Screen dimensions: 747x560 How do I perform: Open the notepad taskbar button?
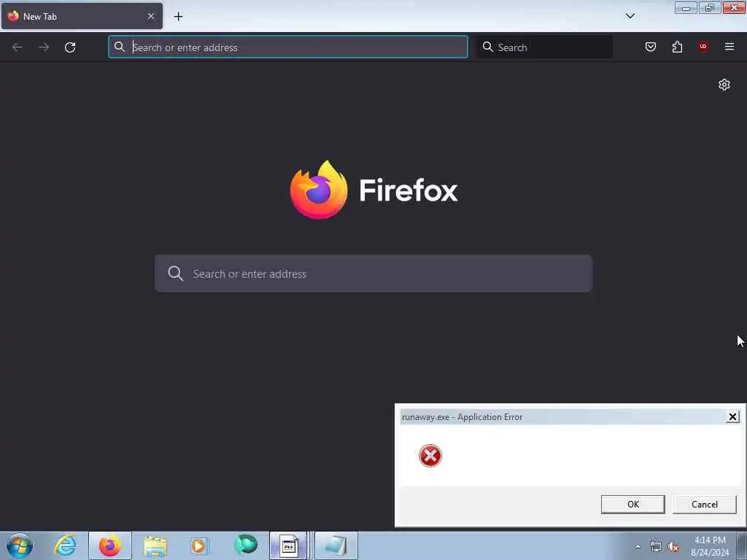click(x=336, y=545)
